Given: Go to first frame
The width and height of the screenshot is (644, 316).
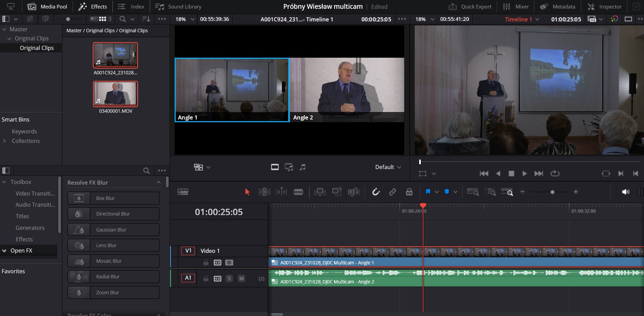Looking at the screenshot, I should [x=484, y=173].
